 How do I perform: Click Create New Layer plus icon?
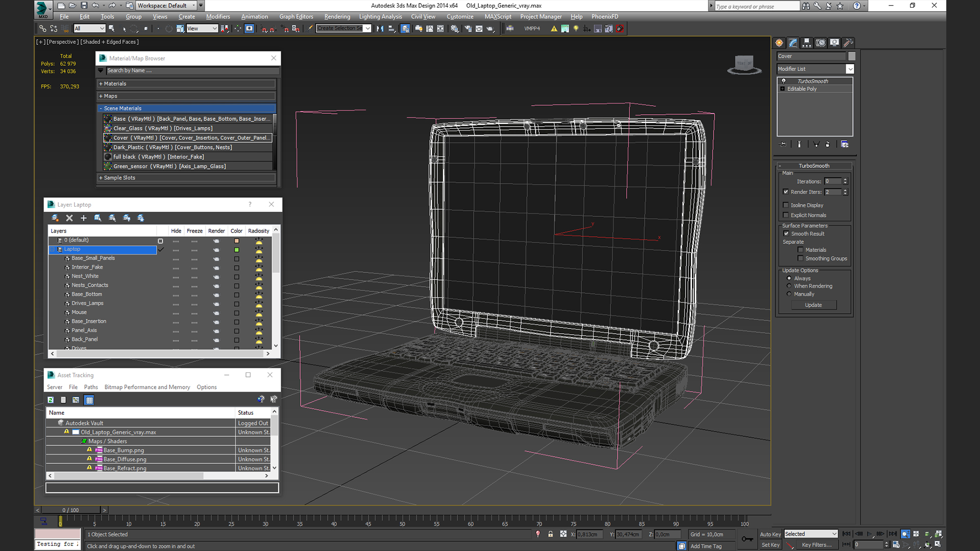point(84,218)
